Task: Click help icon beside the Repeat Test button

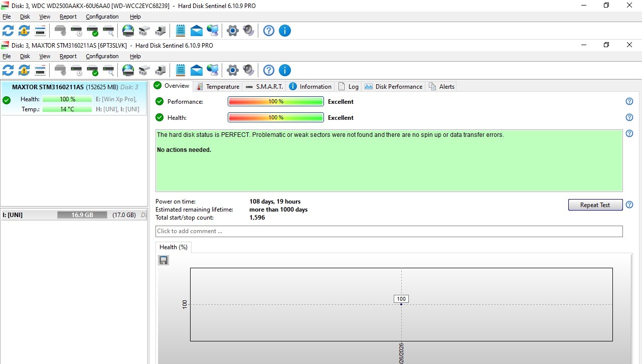Action: pyautogui.click(x=629, y=205)
